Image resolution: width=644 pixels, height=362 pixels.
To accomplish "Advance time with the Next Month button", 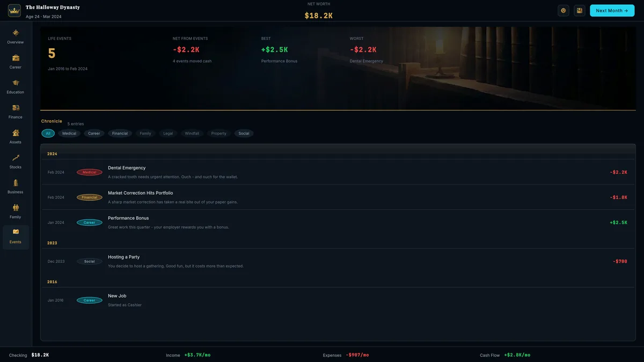I will tap(612, 11).
